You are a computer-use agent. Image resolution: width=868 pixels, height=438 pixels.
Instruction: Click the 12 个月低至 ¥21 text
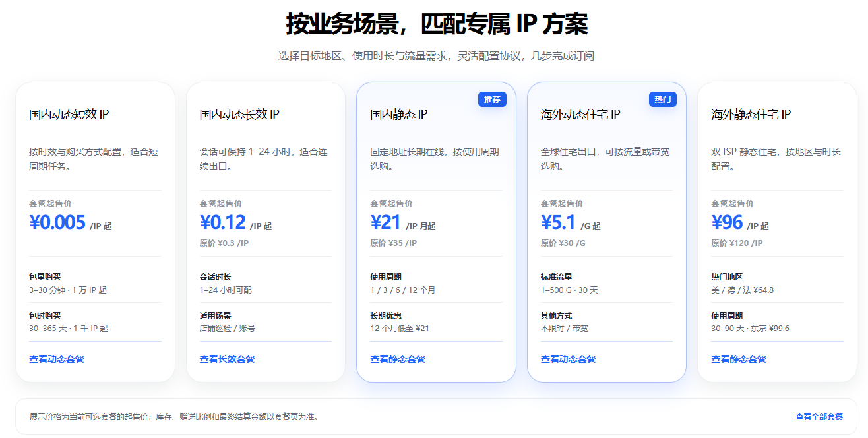(x=400, y=328)
